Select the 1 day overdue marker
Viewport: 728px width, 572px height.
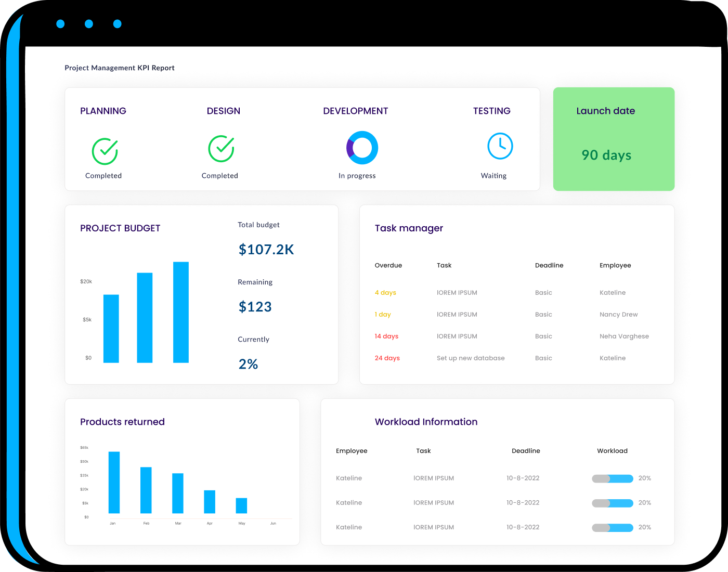[383, 314]
